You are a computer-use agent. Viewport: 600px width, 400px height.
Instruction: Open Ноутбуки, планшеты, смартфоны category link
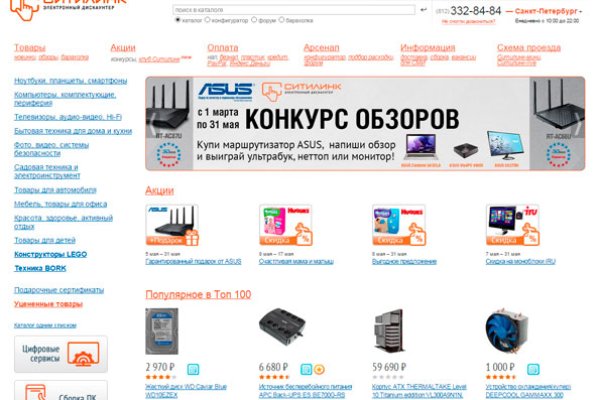70,81
